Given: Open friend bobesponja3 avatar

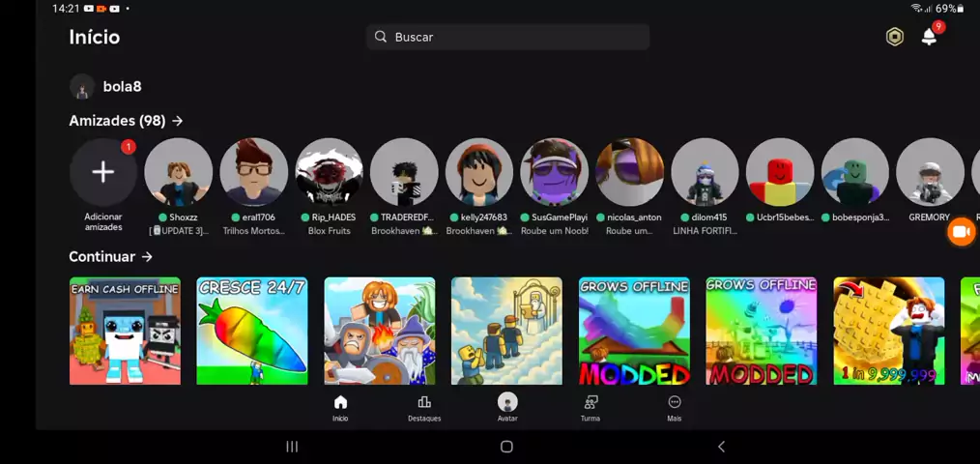Looking at the screenshot, I should 855,172.
